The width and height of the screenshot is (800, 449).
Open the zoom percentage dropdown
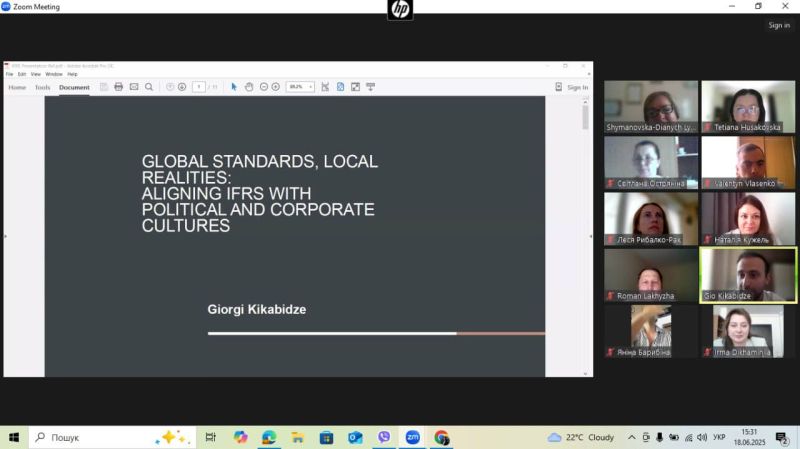(300, 87)
